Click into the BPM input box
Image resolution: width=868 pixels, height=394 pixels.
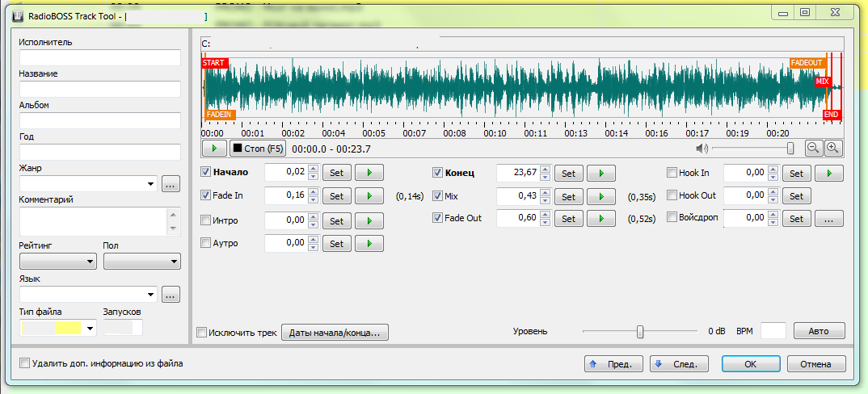773,331
